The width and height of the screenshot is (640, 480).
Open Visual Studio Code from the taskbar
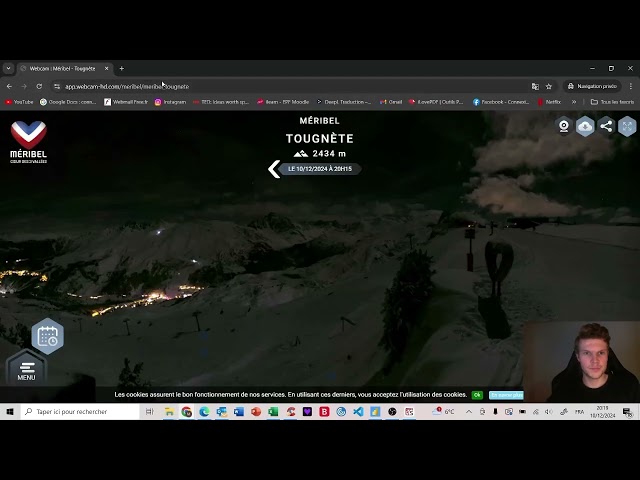(x=358, y=411)
